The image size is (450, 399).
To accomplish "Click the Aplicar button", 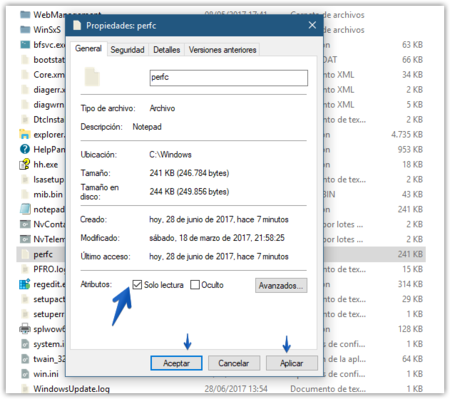I will (x=292, y=363).
